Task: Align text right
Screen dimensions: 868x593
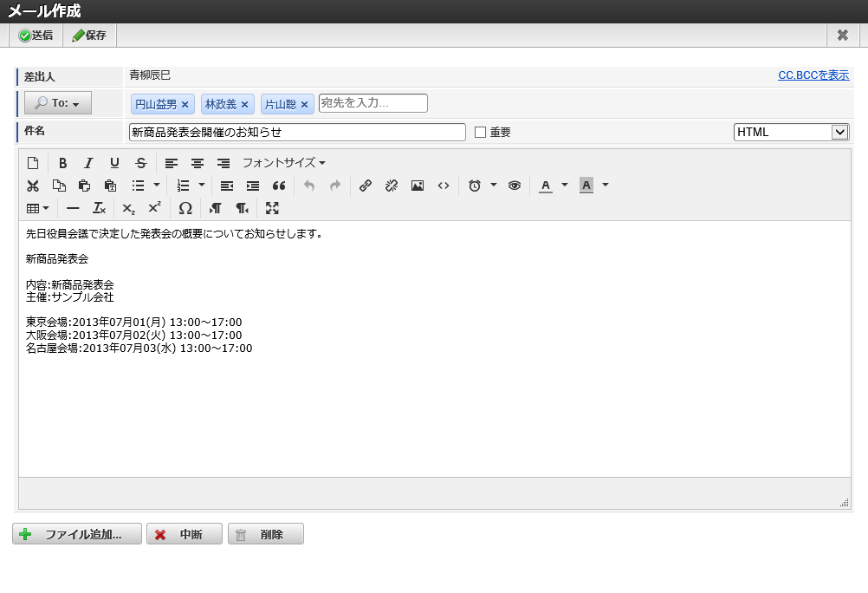Action: (223, 163)
